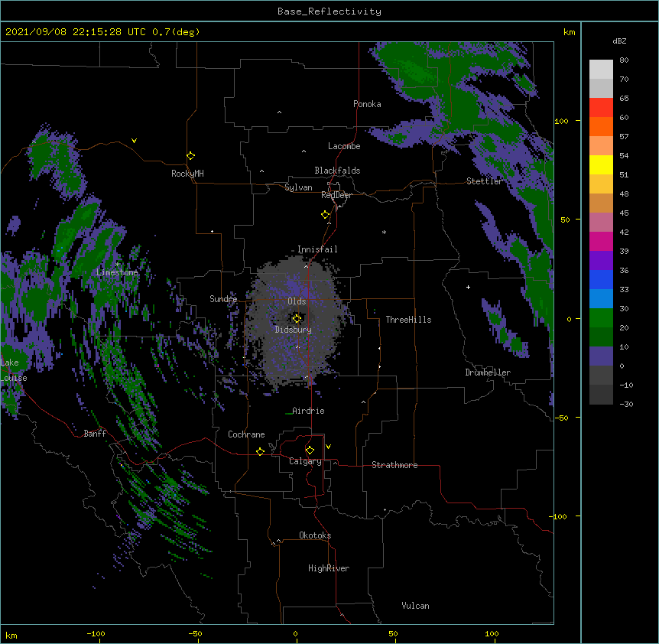Click the Stettler town label
Screen dimensions: 659x644
485,181
